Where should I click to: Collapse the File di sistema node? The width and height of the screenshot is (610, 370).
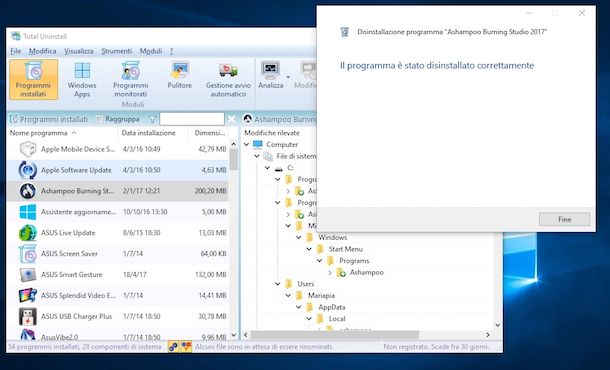pos(257,156)
